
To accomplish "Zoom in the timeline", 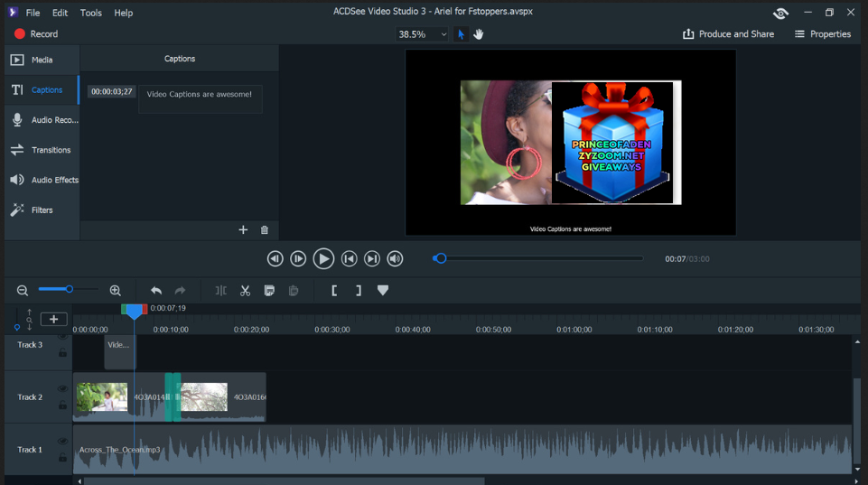I will pos(115,290).
